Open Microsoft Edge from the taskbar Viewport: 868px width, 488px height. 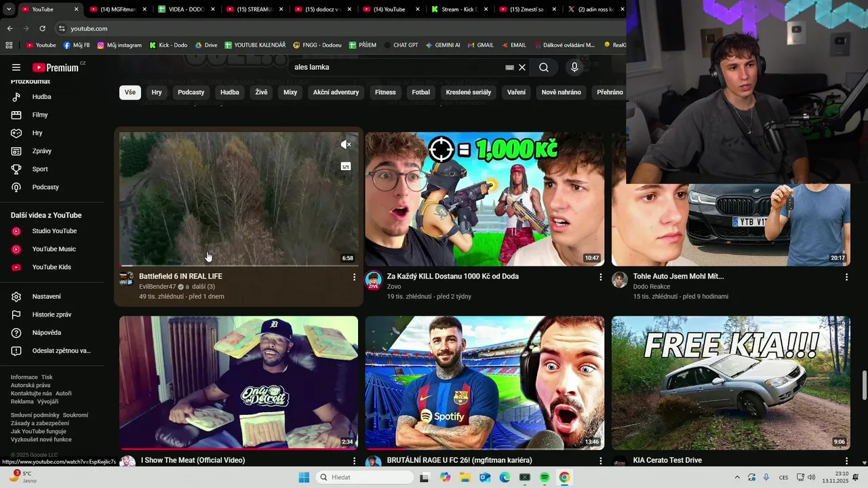[x=505, y=477]
